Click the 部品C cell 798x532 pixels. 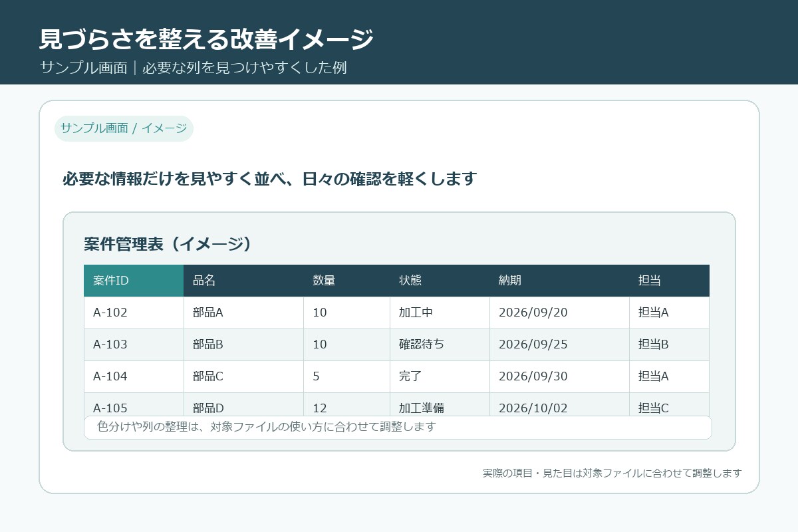(243, 376)
